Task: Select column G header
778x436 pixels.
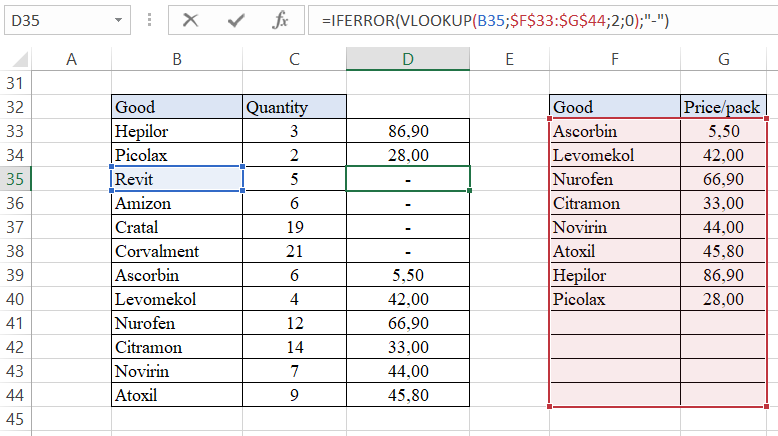Action: (723, 60)
